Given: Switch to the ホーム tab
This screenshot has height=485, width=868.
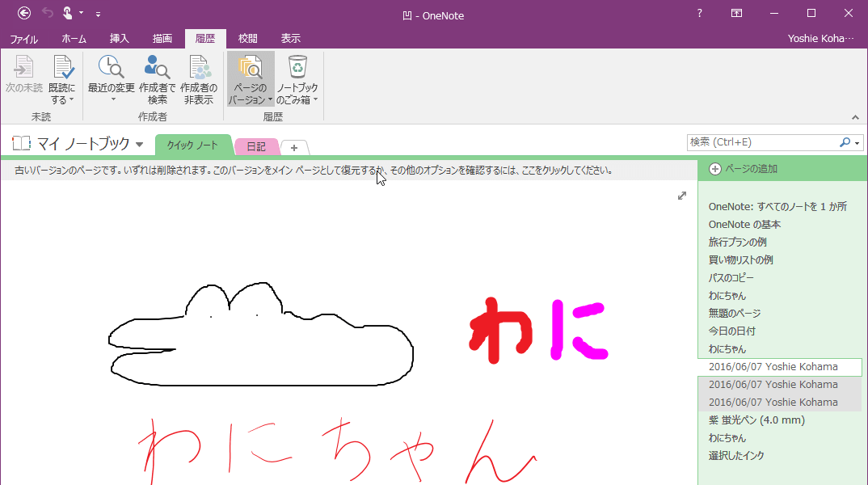Looking at the screenshot, I should tap(74, 39).
